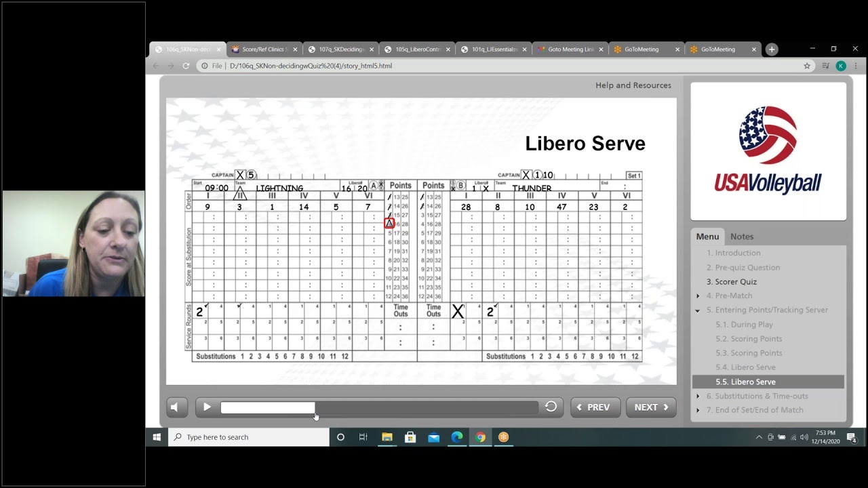Replay the slide with the circular arrow
Screen dimensions: 868x488
click(551, 407)
